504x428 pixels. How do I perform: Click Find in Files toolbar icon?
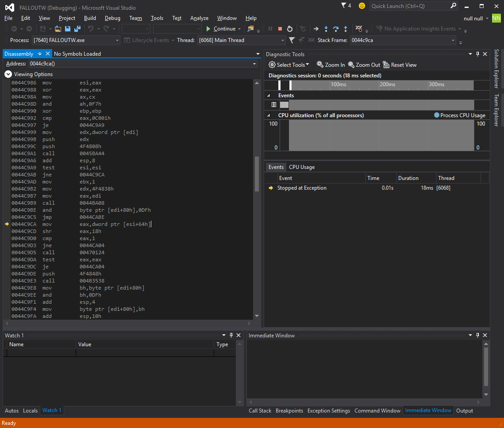click(250, 29)
